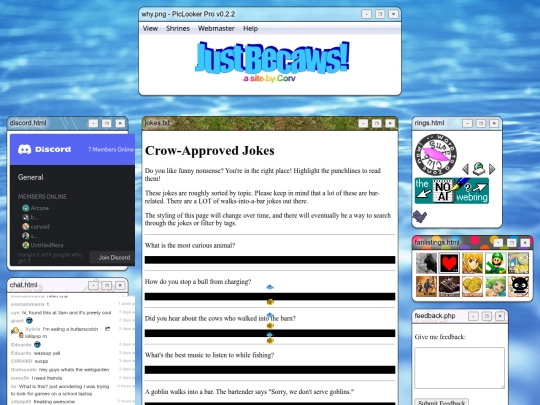Click inside the feedback text area
540x405 pixels.
(459, 368)
